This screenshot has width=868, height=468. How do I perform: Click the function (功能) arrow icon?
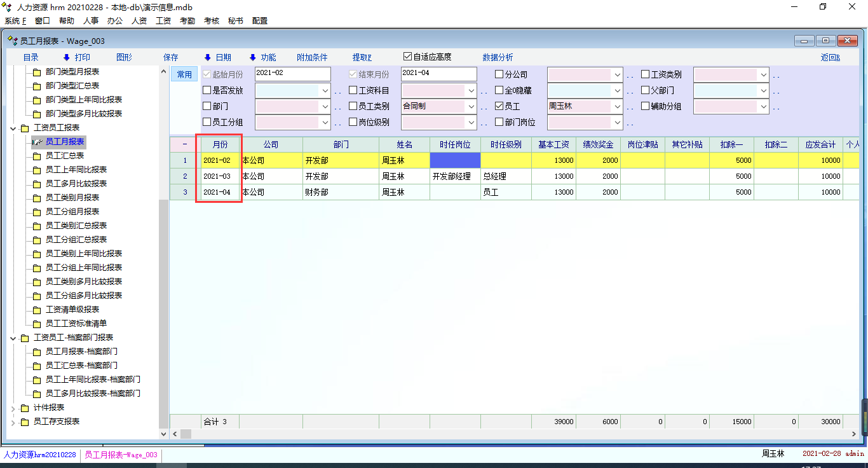252,57
